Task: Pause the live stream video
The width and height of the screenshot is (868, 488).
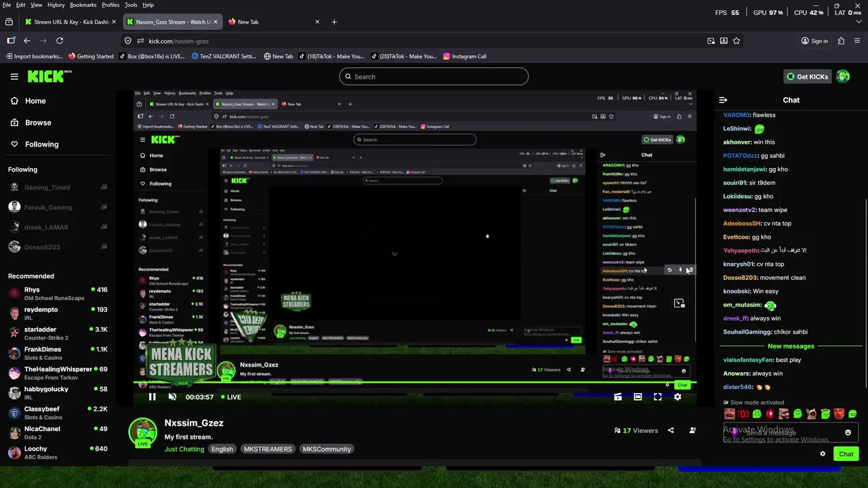Action: (152, 397)
